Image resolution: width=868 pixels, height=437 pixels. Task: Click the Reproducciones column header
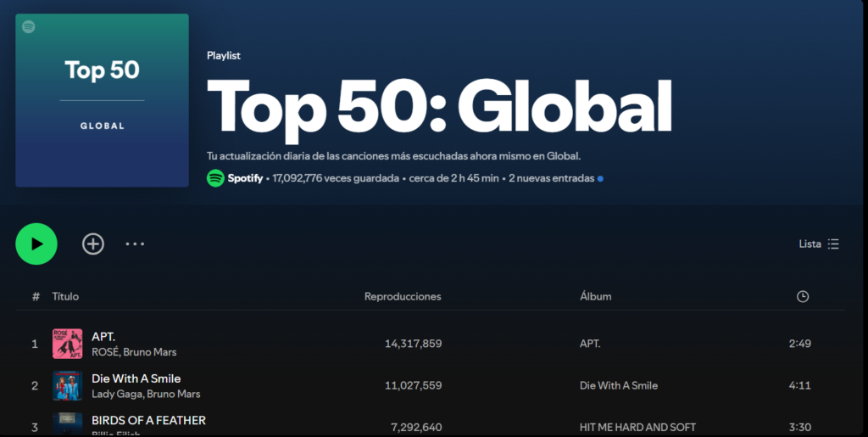403,296
